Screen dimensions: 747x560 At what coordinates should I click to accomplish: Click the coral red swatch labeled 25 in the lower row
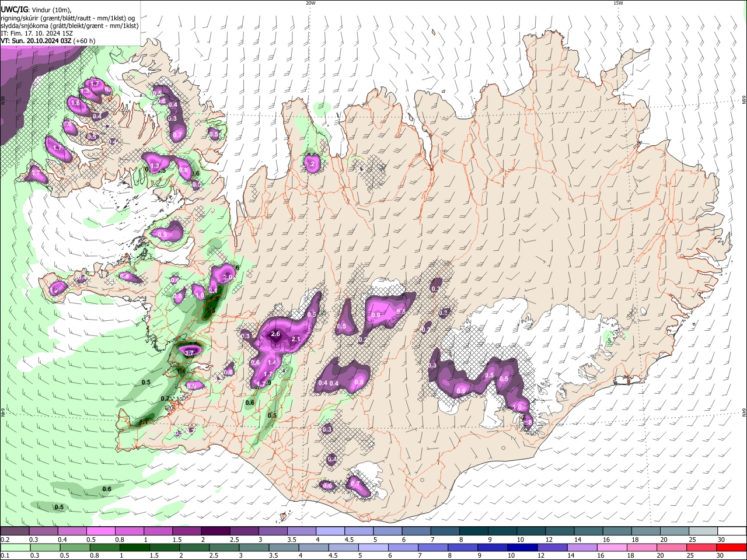tap(703, 548)
